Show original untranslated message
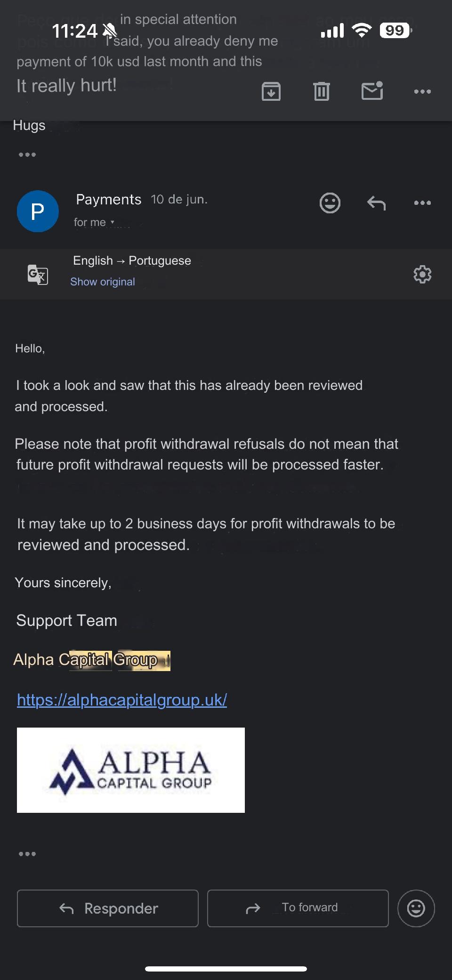 (x=102, y=282)
